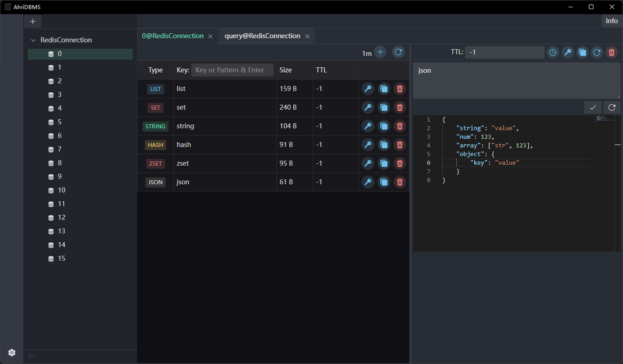Copy the hash key using its copy icon

tap(384, 145)
